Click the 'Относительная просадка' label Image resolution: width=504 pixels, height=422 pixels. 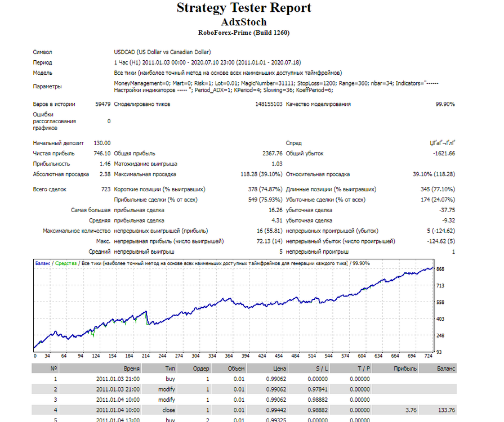(x=318, y=174)
